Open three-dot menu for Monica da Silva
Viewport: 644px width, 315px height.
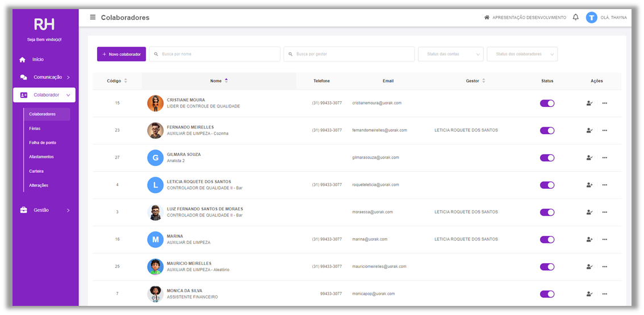(605, 294)
